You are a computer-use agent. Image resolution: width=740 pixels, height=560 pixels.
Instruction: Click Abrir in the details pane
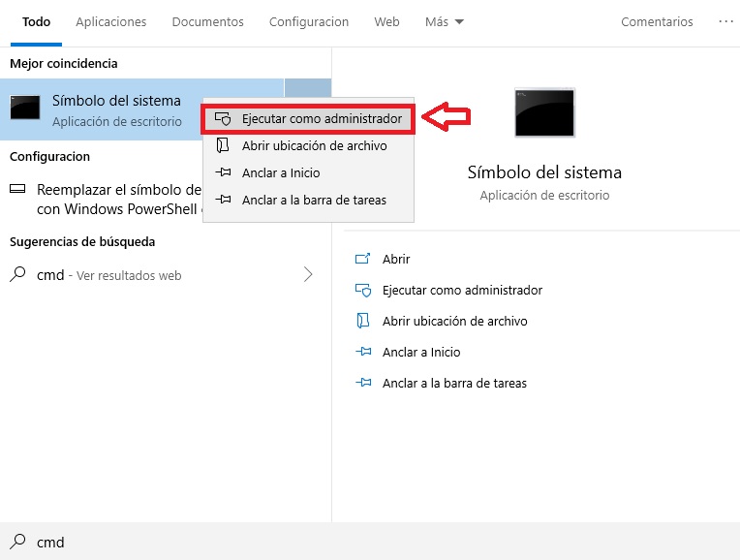click(x=396, y=260)
